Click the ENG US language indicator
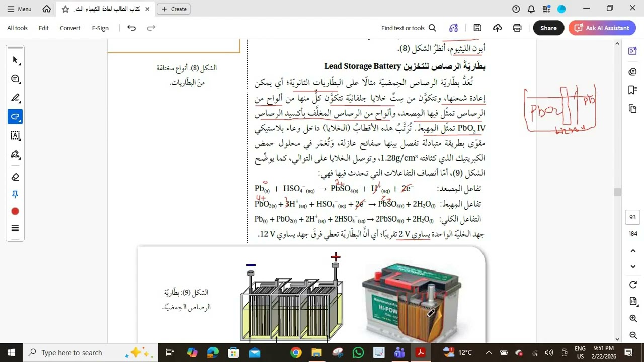This screenshot has width=644, height=362. click(x=580, y=352)
